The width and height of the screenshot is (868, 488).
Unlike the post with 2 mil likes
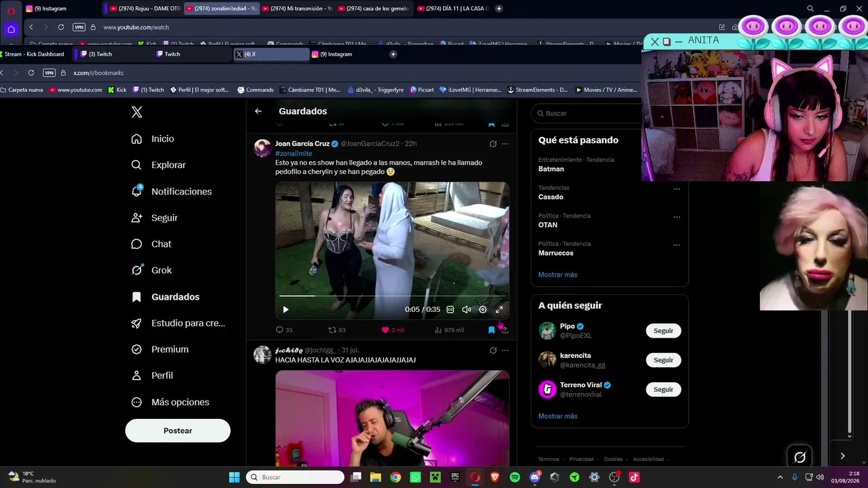click(393, 330)
